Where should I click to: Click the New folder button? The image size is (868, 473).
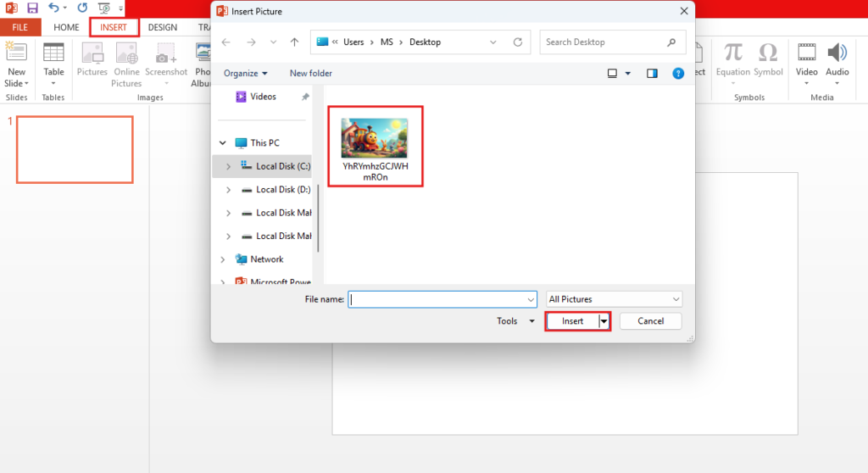click(310, 73)
